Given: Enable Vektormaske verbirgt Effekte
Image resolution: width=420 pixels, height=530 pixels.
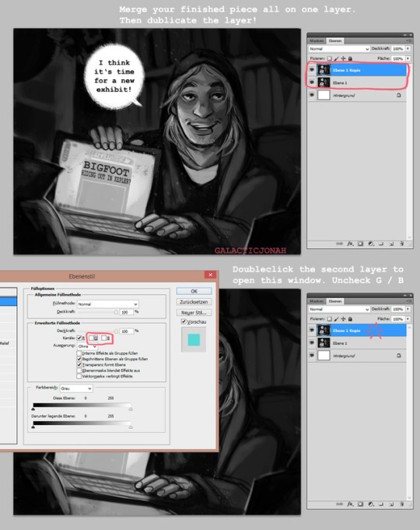Looking at the screenshot, I should click(x=79, y=376).
